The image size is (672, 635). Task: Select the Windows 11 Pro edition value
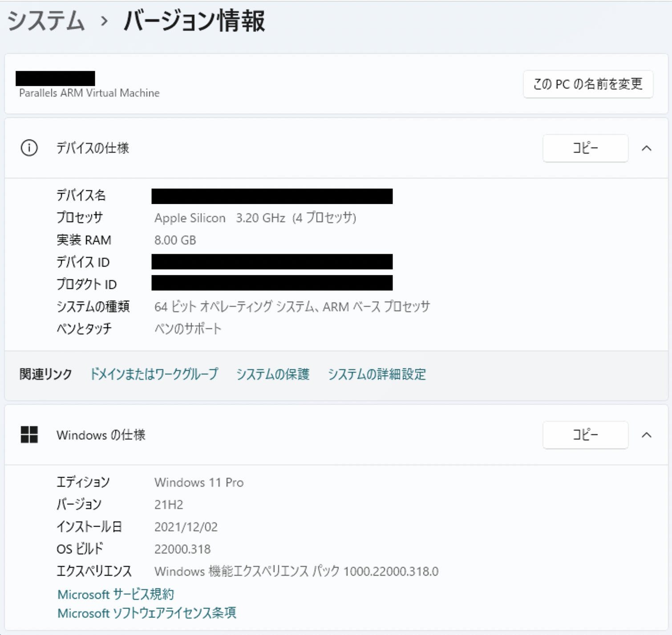(x=199, y=482)
